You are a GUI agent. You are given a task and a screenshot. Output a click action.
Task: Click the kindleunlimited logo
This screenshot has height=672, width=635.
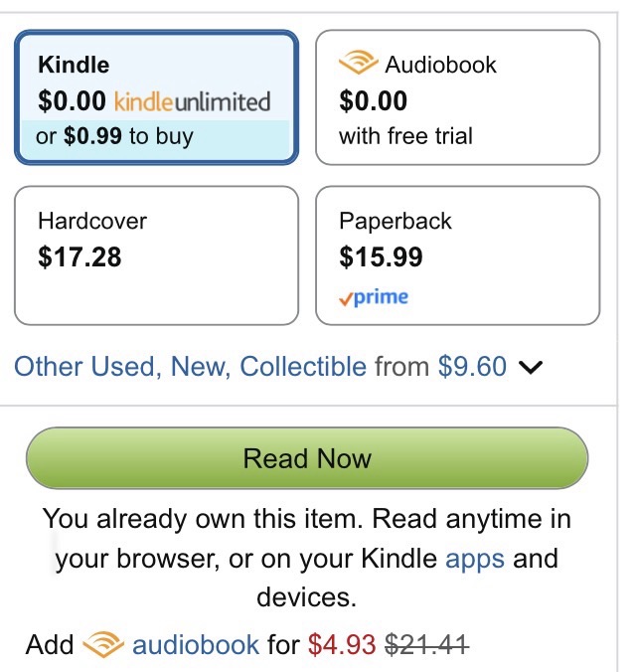coord(193,101)
